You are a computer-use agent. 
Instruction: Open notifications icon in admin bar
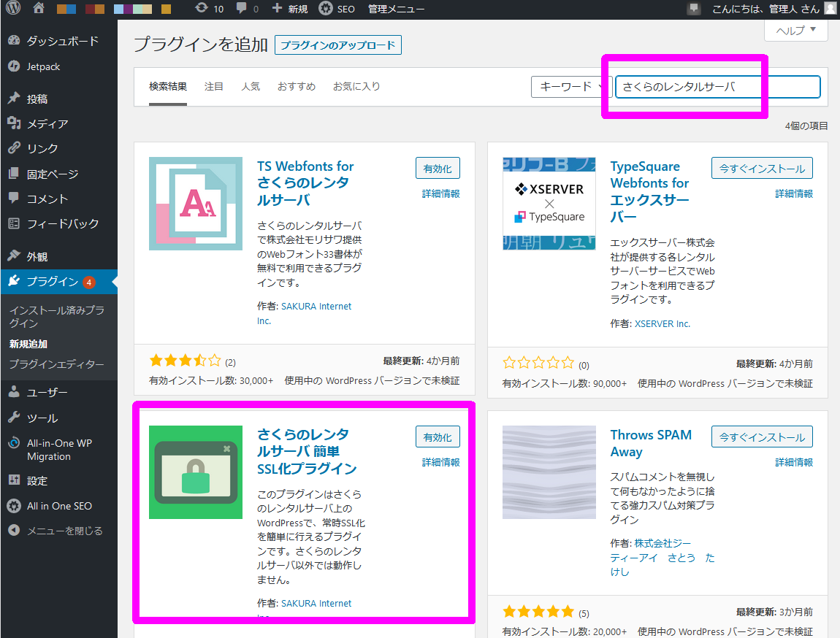coord(694,9)
